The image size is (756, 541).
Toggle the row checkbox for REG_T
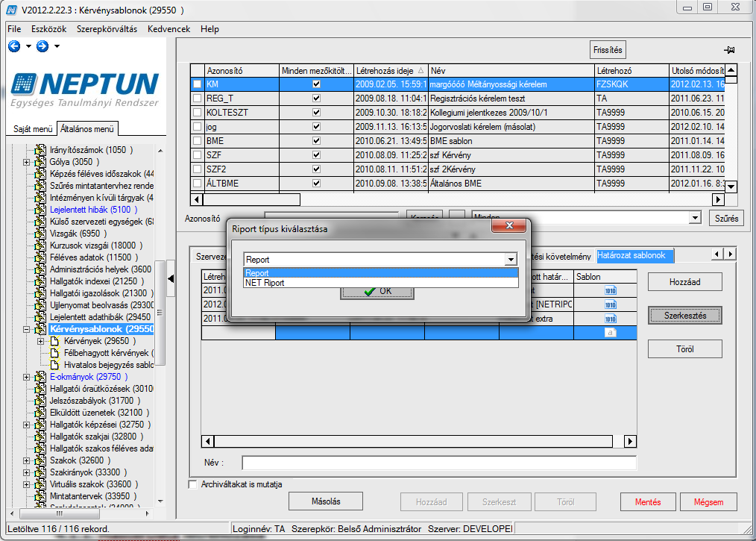(x=197, y=98)
